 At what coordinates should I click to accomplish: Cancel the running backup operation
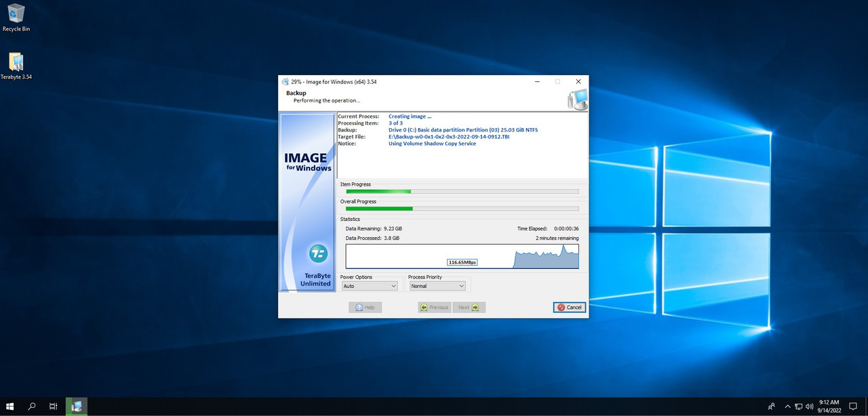click(x=570, y=307)
